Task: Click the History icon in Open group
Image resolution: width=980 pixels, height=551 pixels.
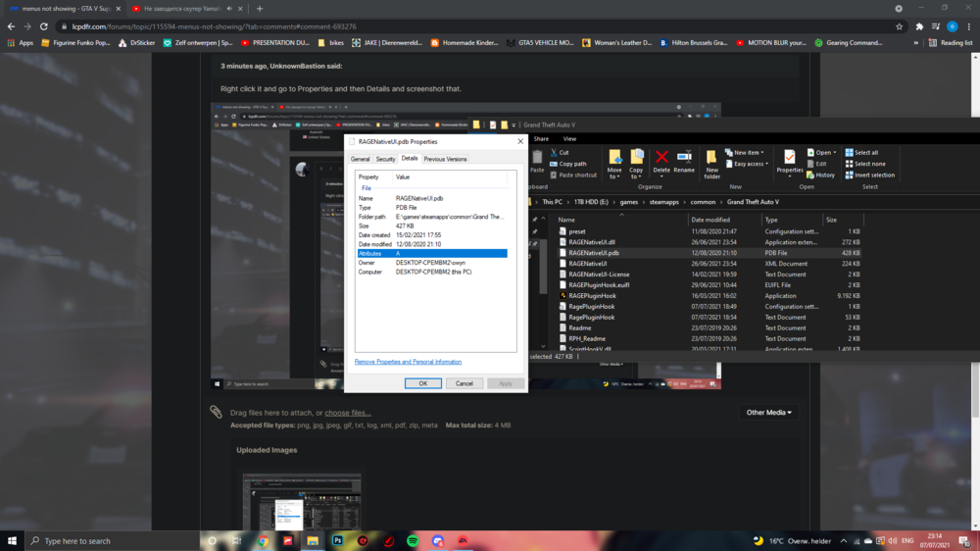Action: pyautogui.click(x=810, y=175)
